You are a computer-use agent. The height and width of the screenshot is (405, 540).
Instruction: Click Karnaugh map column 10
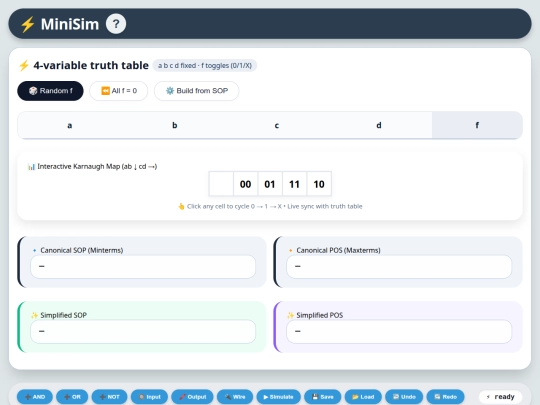[319, 184]
